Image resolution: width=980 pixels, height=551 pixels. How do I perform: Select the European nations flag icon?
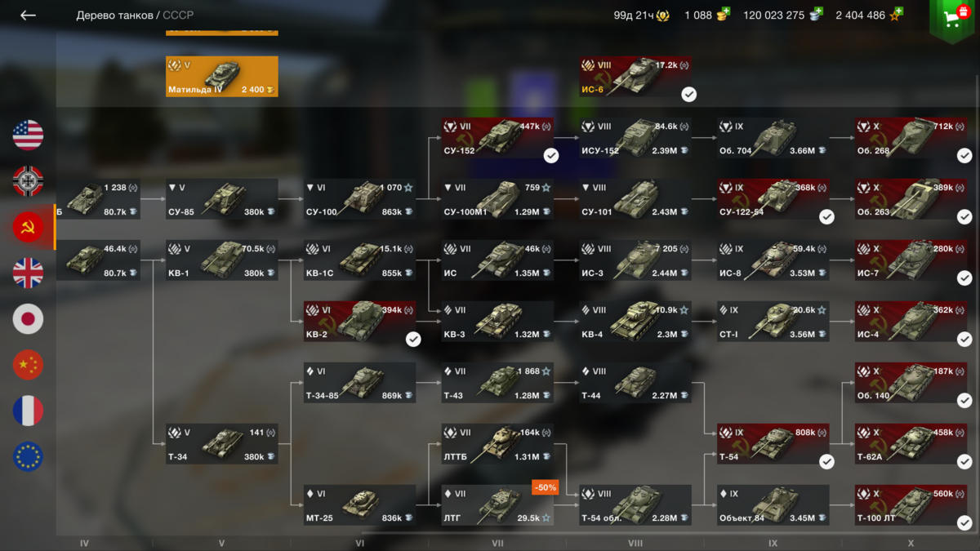tap(28, 456)
